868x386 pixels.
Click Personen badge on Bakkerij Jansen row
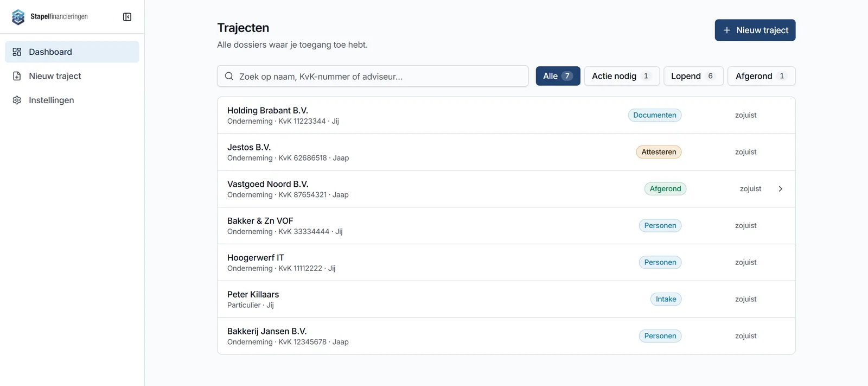click(660, 336)
